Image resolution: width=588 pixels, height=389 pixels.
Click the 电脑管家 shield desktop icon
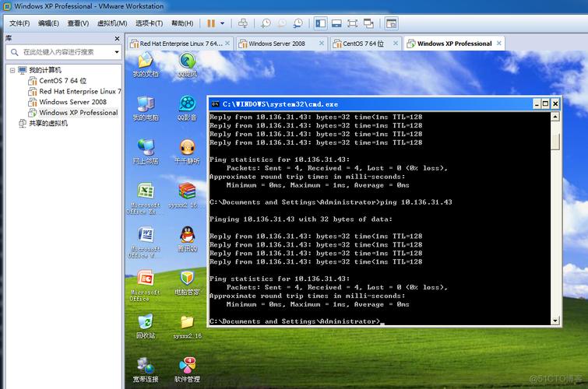(187, 282)
